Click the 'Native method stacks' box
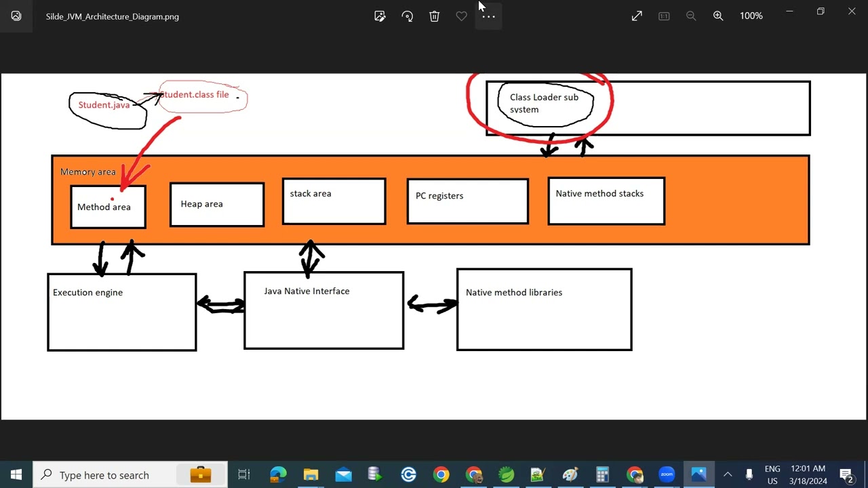The height and width of the screenshot is (488, 868). (x=606, y=201)
